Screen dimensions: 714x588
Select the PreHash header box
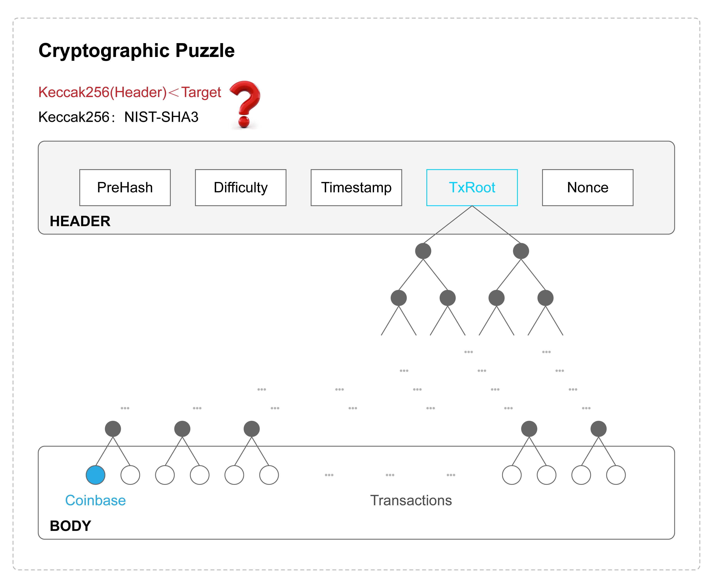pos(125,187)
